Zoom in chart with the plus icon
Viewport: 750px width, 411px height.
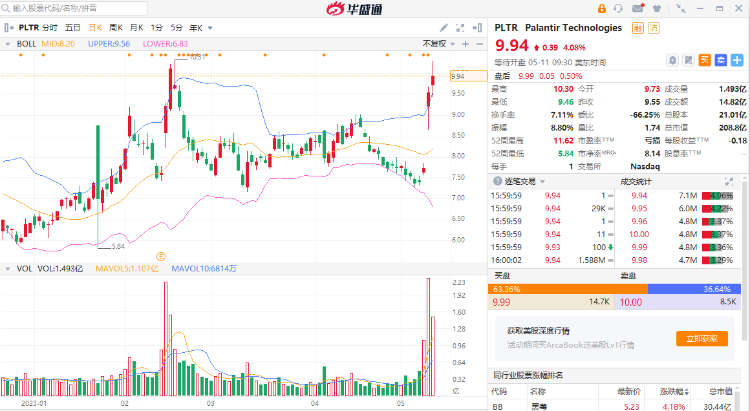[465, 44]
